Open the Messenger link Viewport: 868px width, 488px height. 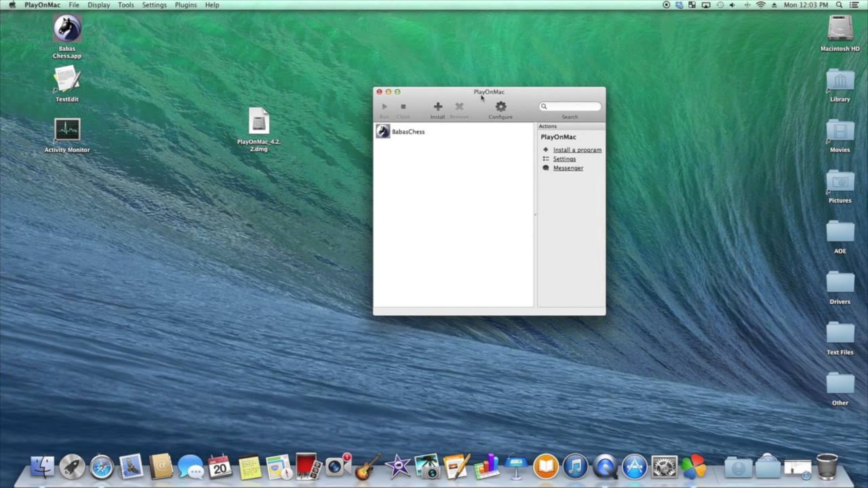tap(568, 168)
